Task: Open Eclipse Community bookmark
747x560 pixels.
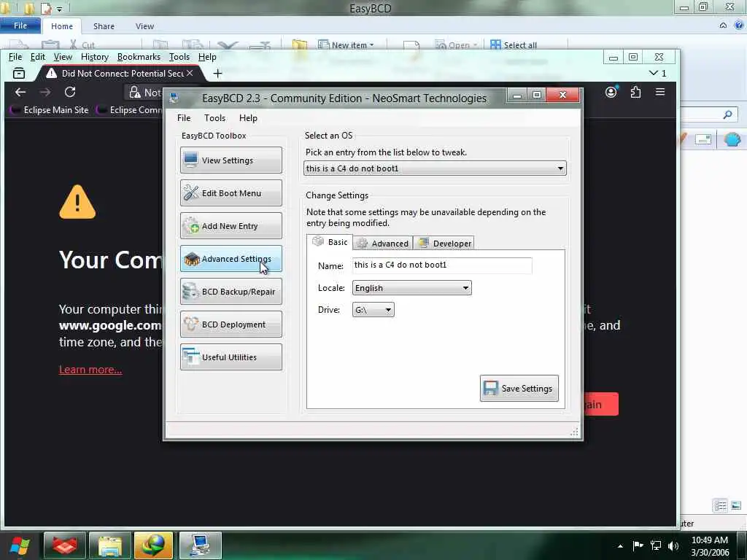Action: [x=130, y=110]
